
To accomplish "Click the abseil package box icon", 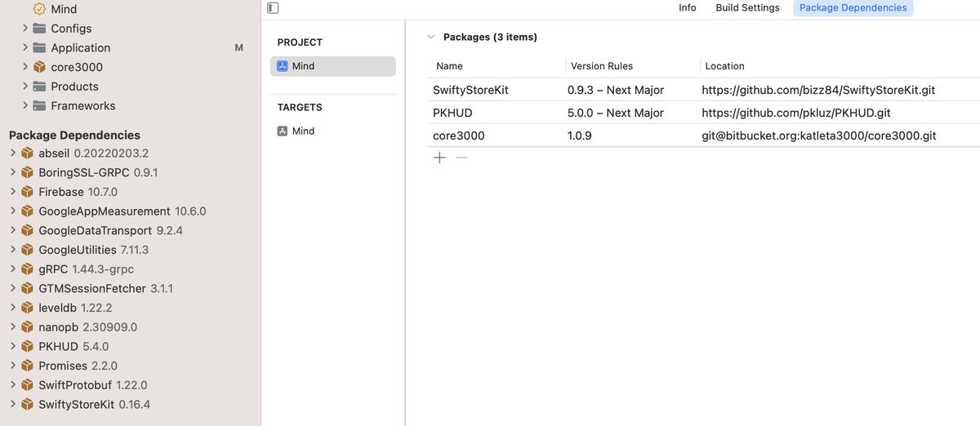I will [x=27, y=153].
